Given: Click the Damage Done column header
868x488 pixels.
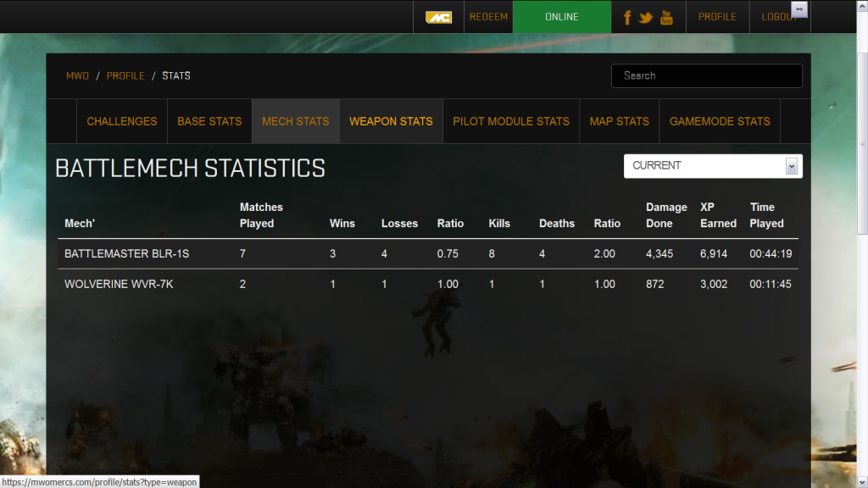Looking at the screenshot, I should [x=666, y=215].
